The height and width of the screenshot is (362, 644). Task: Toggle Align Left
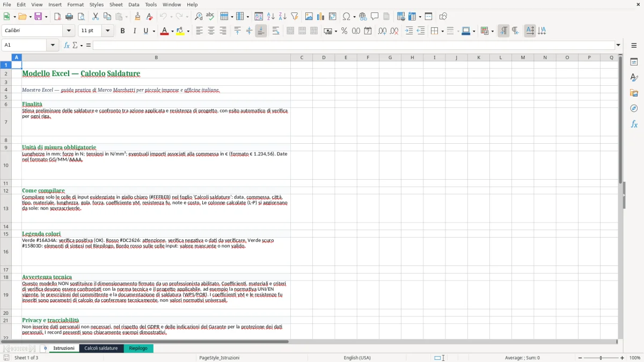[x=199, y=31]
